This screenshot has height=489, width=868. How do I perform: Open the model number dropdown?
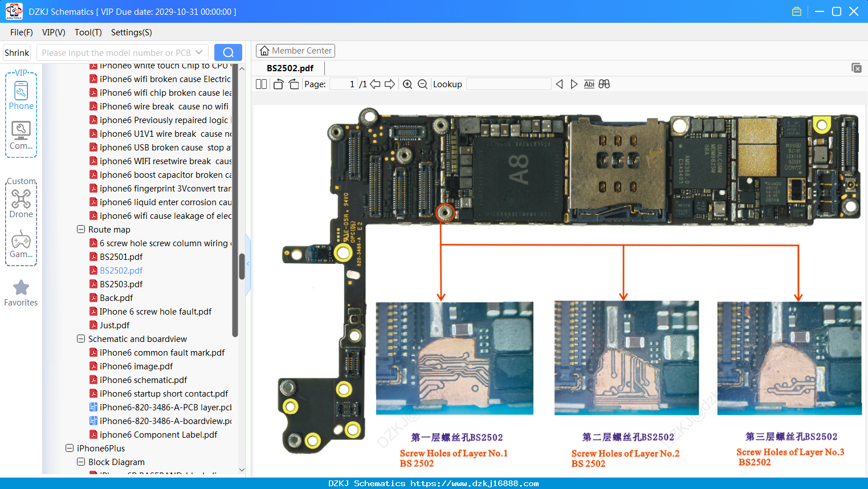[x=199, y=52]
